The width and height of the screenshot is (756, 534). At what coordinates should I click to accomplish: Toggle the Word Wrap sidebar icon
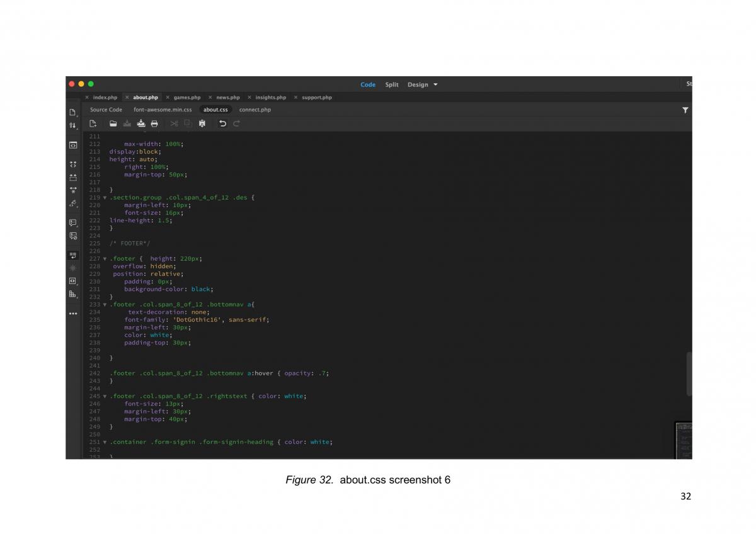(73, 255)
